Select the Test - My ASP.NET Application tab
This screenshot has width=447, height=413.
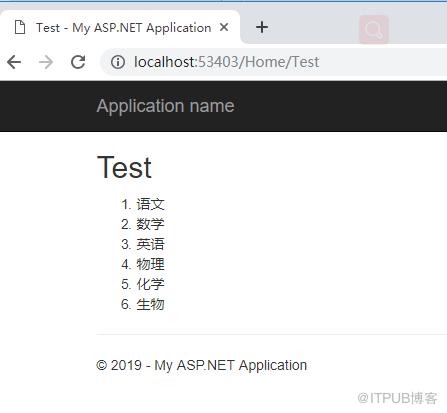pyautogui.click(x=120, y=27)
